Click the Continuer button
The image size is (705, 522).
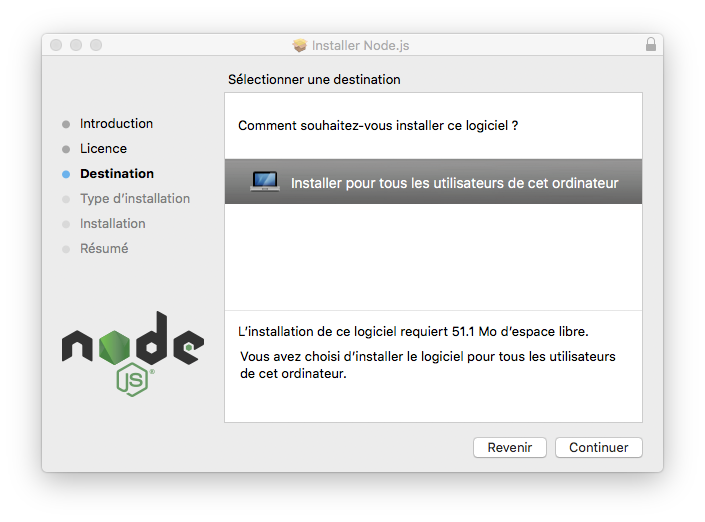[598, 447]
